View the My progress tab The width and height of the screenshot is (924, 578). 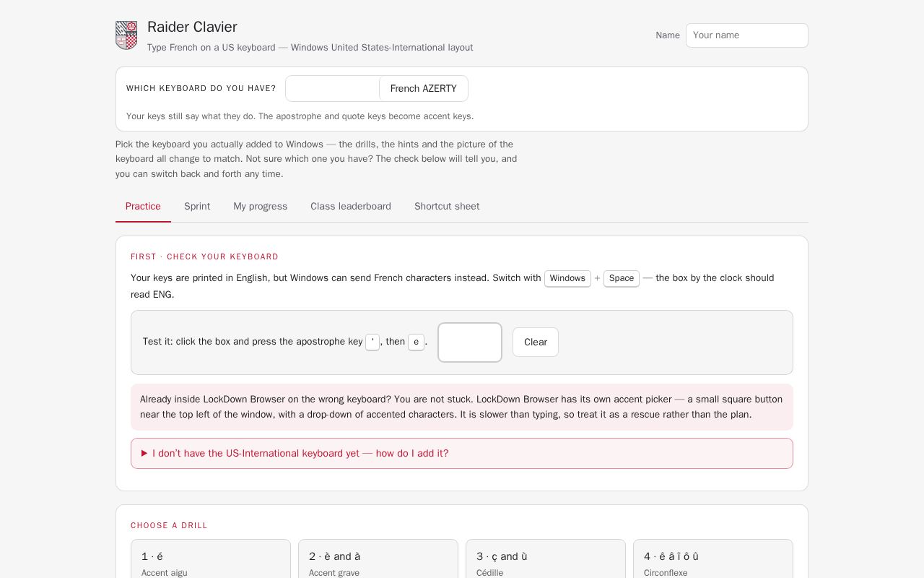pos(260,207)
